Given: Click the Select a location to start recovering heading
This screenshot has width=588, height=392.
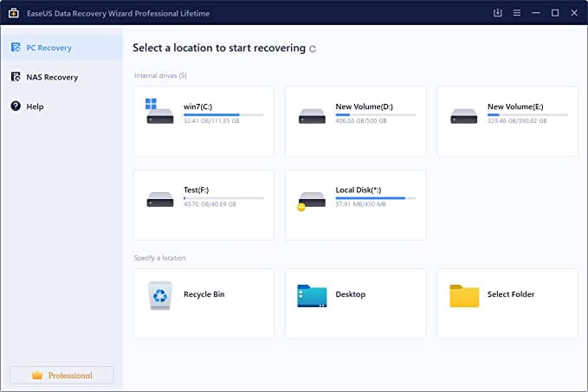Looking at the screenshot, I should 219,48.
